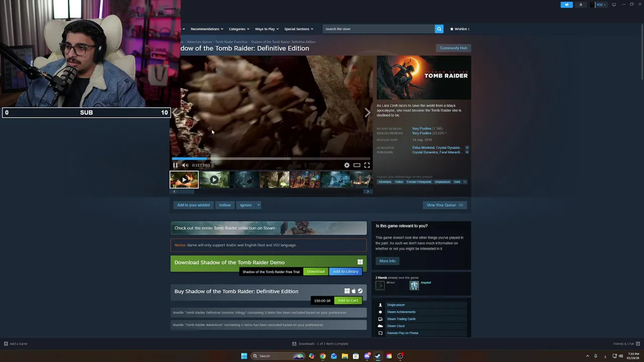Open the Action tag
644x362 pixels.
[x=399, y=182]
